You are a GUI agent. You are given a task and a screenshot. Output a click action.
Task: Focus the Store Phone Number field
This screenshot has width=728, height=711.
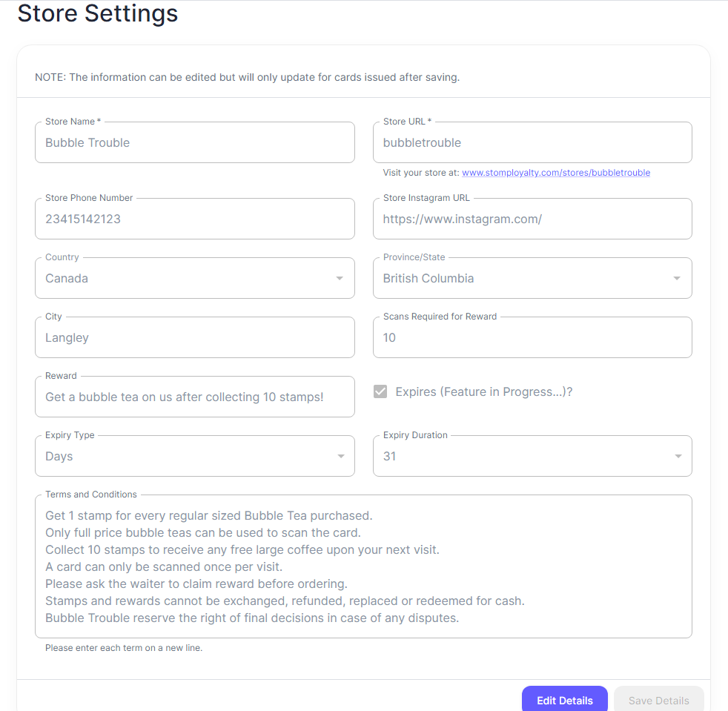click(194, 219)
